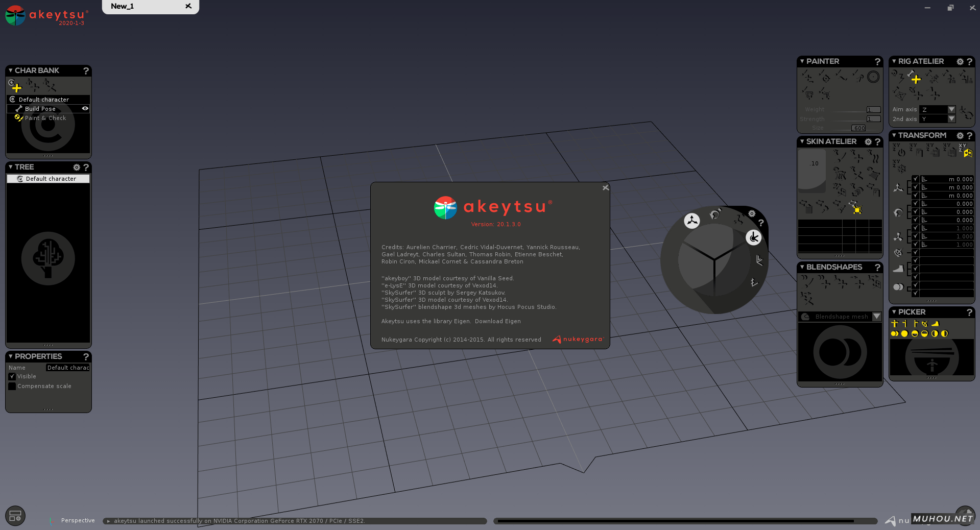
Task: Open the Transform panel settings gear
Action: tap(960, 136)
